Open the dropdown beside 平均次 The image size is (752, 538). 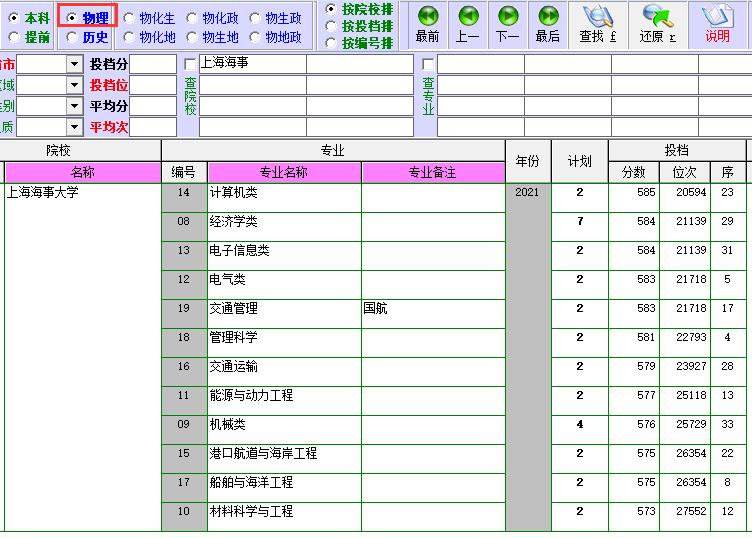(x=74, y=127)
